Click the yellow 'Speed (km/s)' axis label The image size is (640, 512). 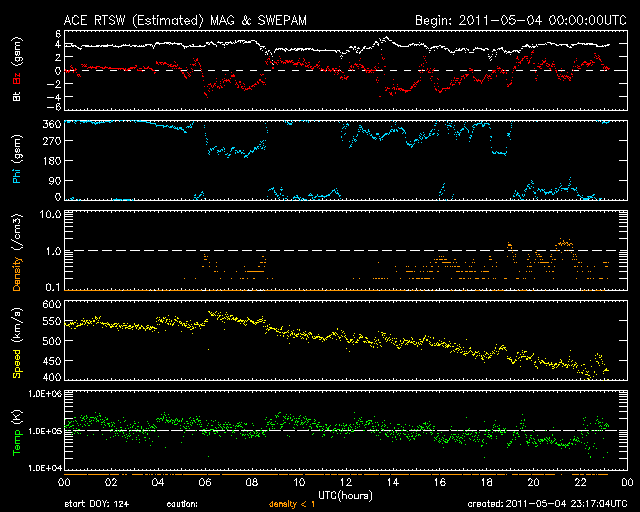pos(17,343)
